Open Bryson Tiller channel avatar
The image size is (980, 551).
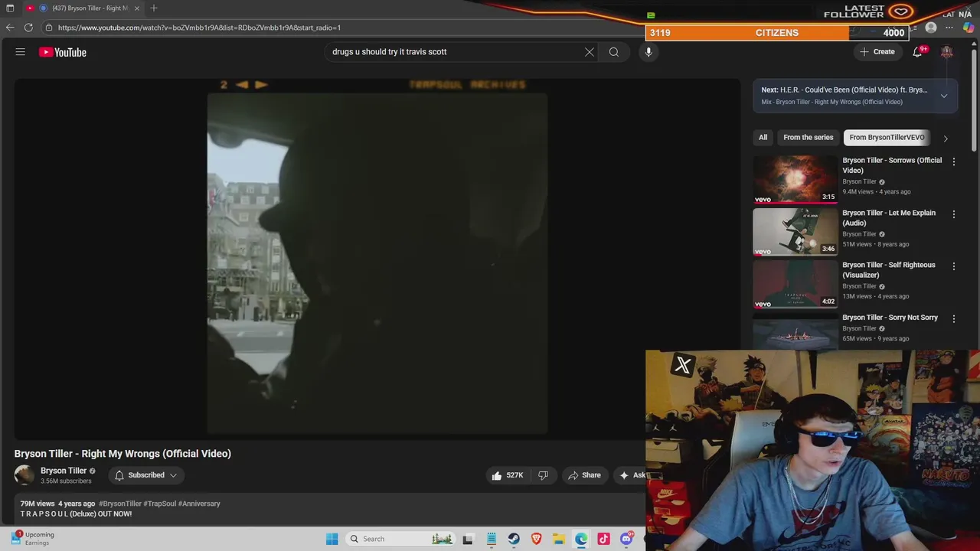click(x=24, y=475)
